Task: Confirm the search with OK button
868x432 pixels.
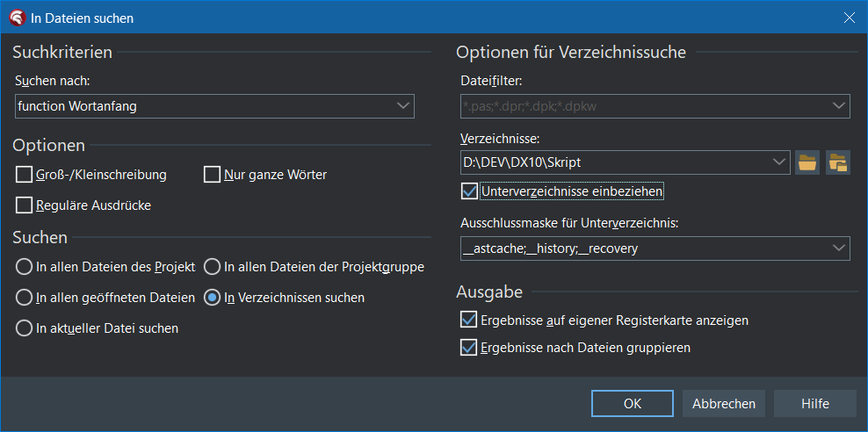Action: pos(633,404)
